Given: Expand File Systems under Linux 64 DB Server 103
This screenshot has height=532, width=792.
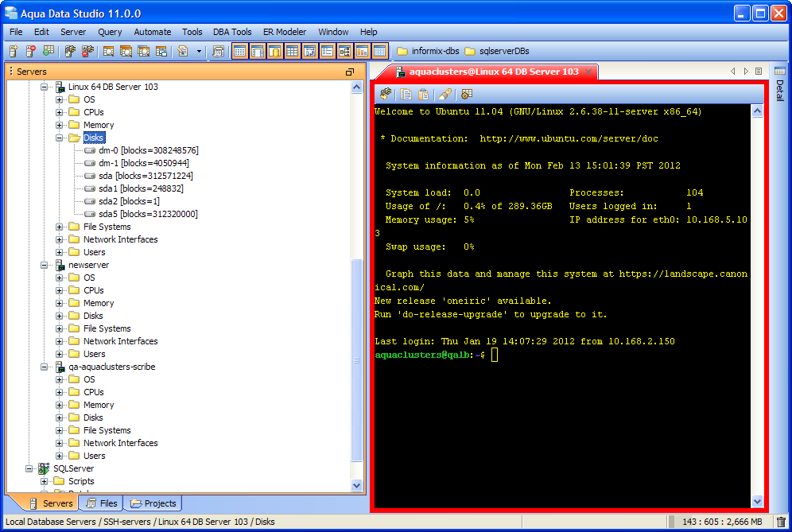Looking at the screenshot, I should (60, 227).
